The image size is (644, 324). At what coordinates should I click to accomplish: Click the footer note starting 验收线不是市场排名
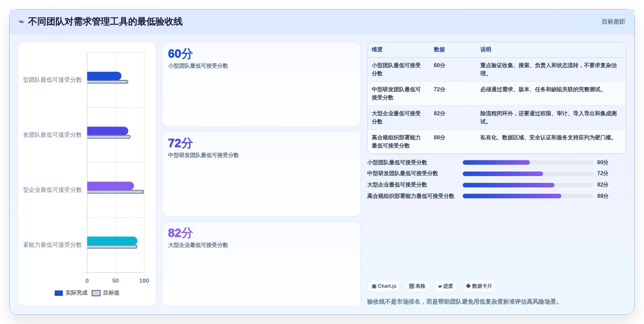[x=464, y=302]
